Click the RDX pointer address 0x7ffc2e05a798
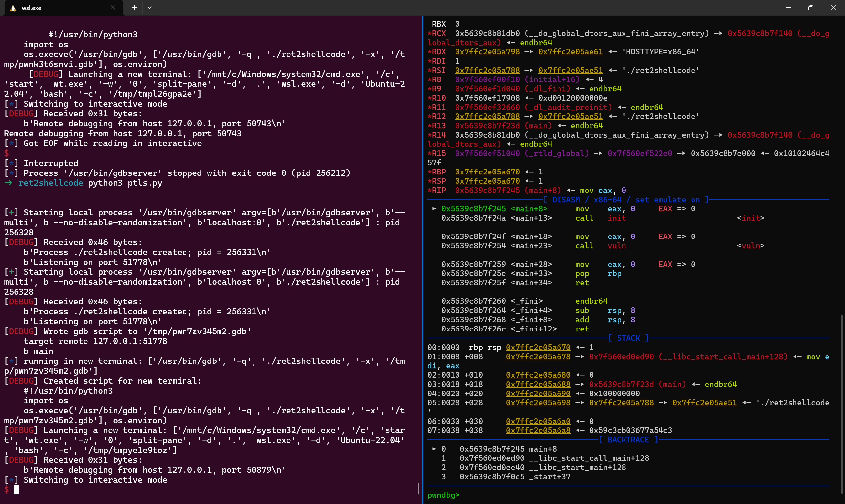The width and height of the screenshot is (845, 504). click(x=487, y=52)
